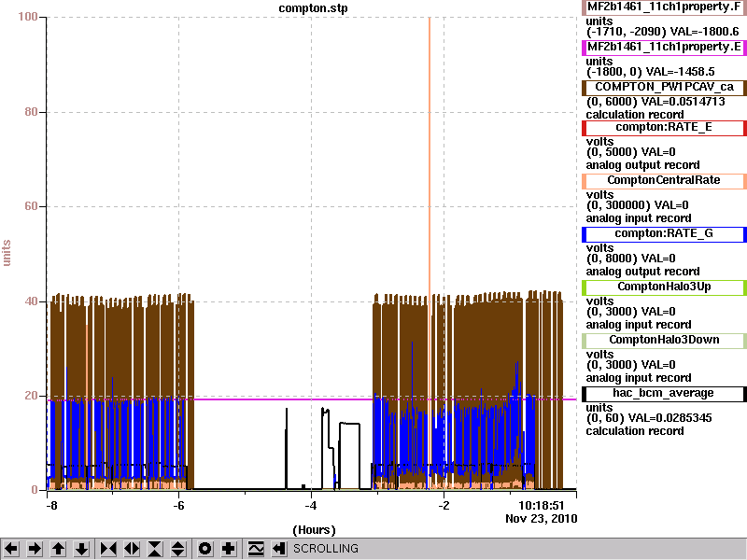Click the x-axis tick label -4
Image resolution: width=747 pixels, height=560 pixels.
[311, 506]
